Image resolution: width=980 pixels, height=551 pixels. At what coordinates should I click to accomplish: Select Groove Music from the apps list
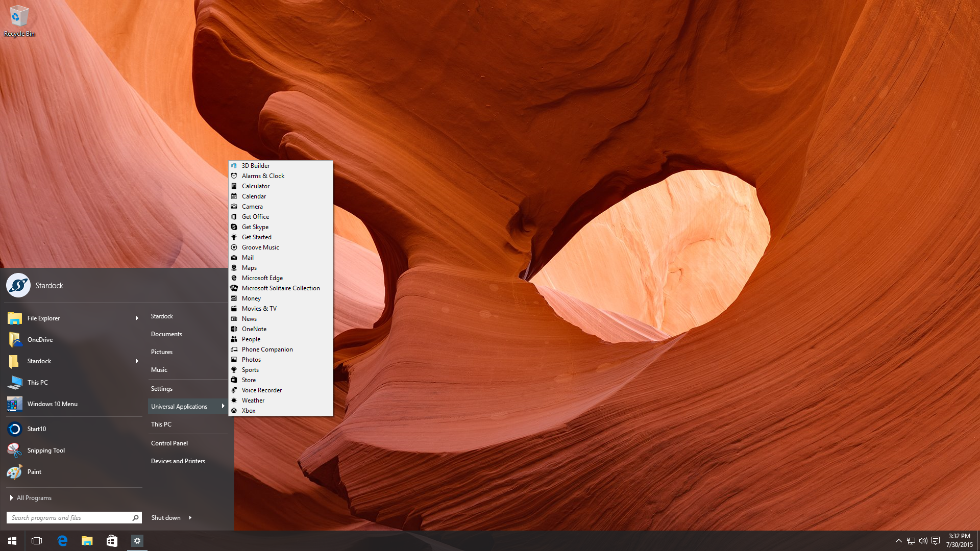pyautogui.click(x=260, y=247)
